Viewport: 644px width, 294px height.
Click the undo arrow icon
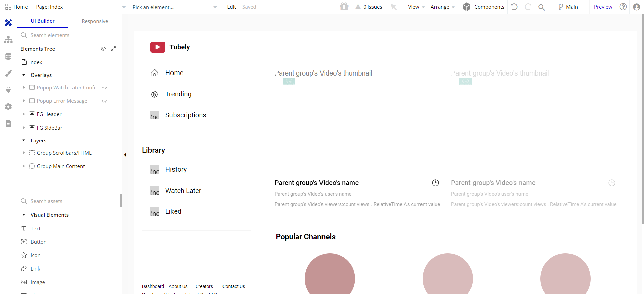pyautogui.click(x=514, y=7)
